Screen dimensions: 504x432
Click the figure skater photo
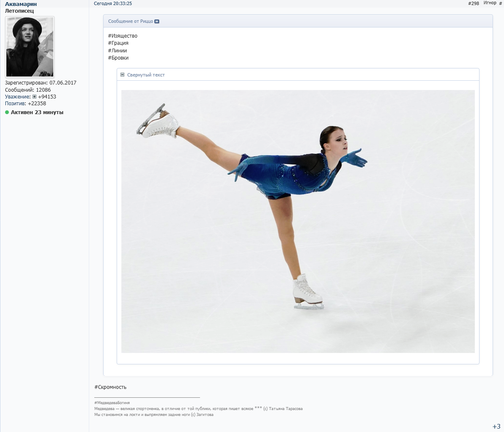[298, 221]
